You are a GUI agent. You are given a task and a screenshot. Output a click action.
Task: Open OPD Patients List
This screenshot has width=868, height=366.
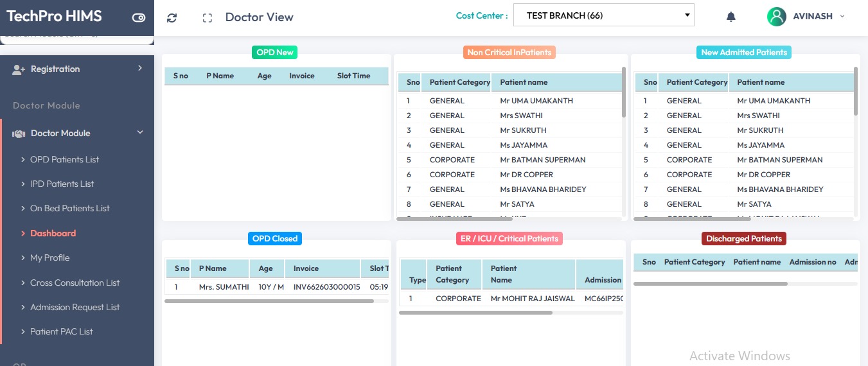[x=64, y=159]
